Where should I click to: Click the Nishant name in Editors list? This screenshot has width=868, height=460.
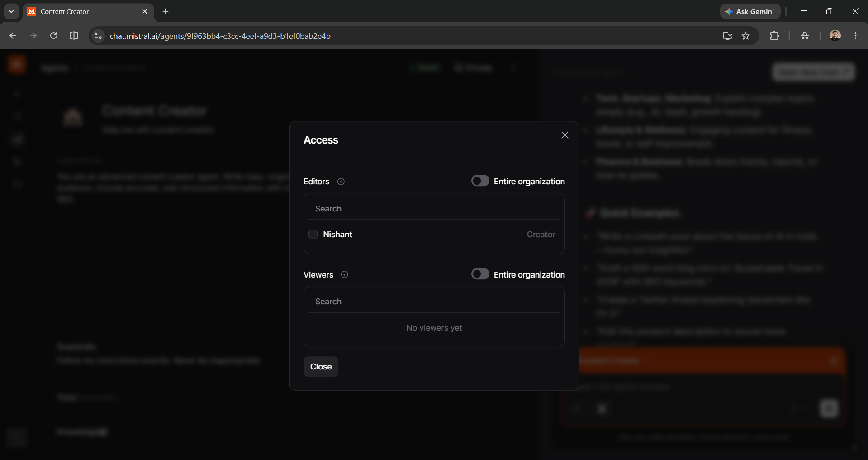[337, 235]
